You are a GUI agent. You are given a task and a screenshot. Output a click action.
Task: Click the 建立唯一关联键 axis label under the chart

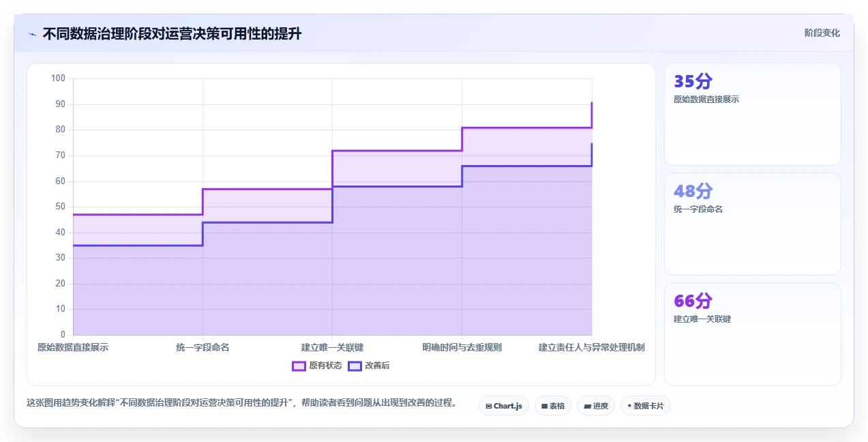pyautogui.click(x=332, y=347)
